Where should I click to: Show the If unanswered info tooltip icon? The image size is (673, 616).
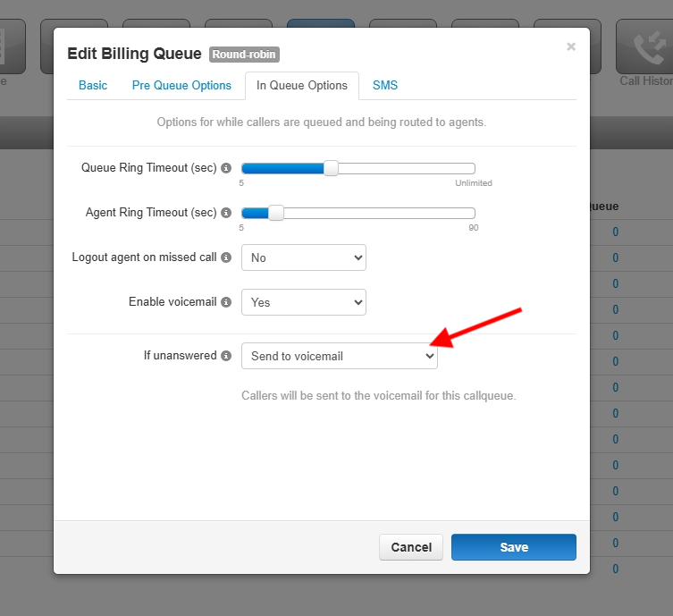226,356
